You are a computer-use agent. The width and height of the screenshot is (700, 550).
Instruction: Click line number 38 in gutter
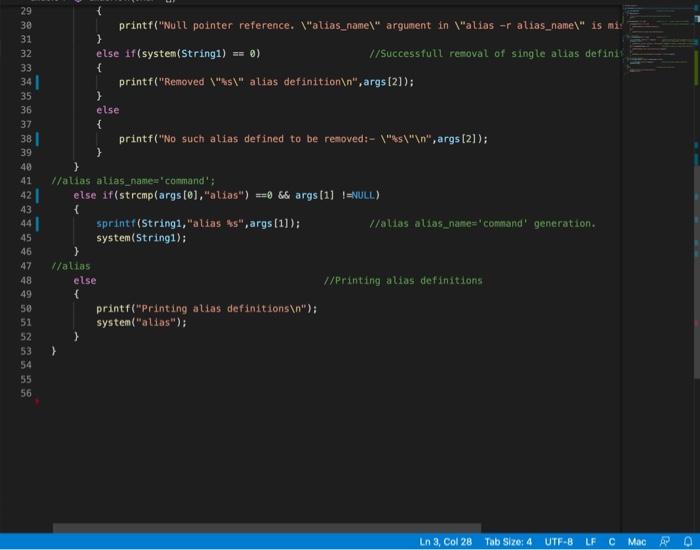coord(26,139)
